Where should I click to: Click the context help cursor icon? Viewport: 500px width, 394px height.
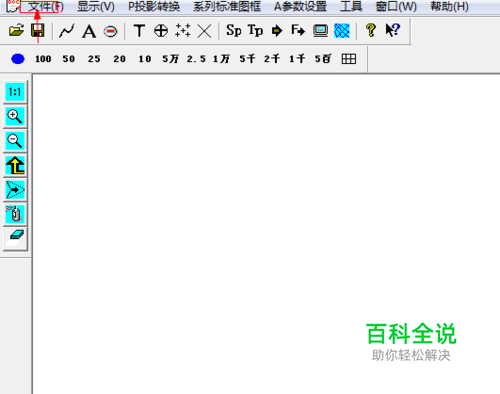(x=393, y=30)
